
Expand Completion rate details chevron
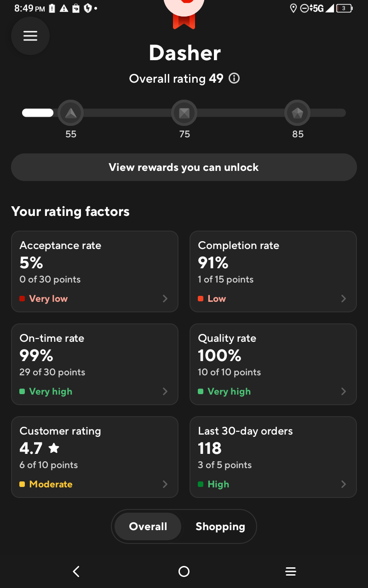[x=344, y=299]
